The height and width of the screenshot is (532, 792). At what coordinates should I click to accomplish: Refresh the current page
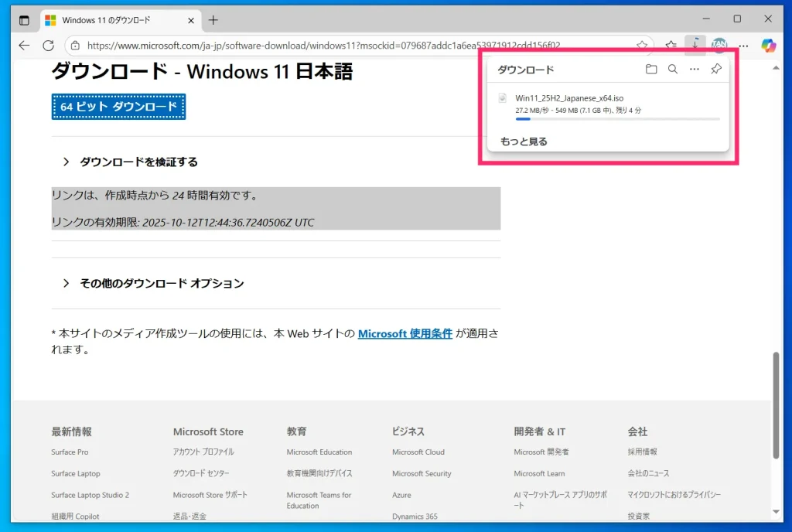48,46
